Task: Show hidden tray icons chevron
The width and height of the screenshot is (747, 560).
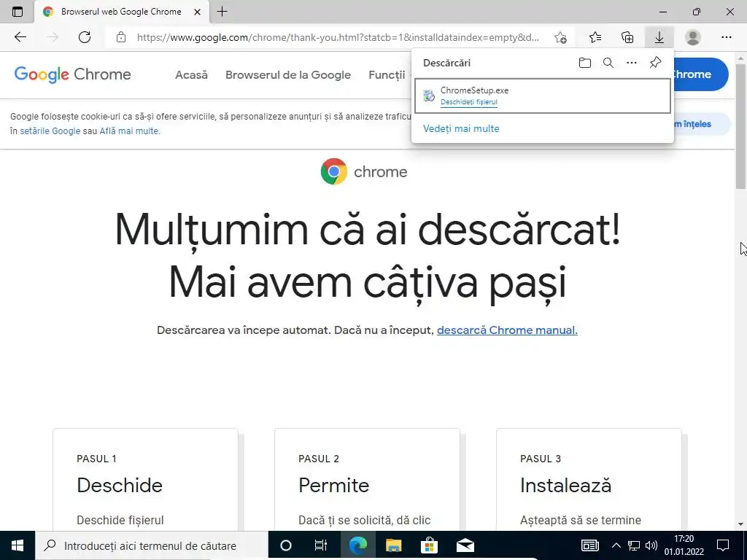Action: (616, 545)
